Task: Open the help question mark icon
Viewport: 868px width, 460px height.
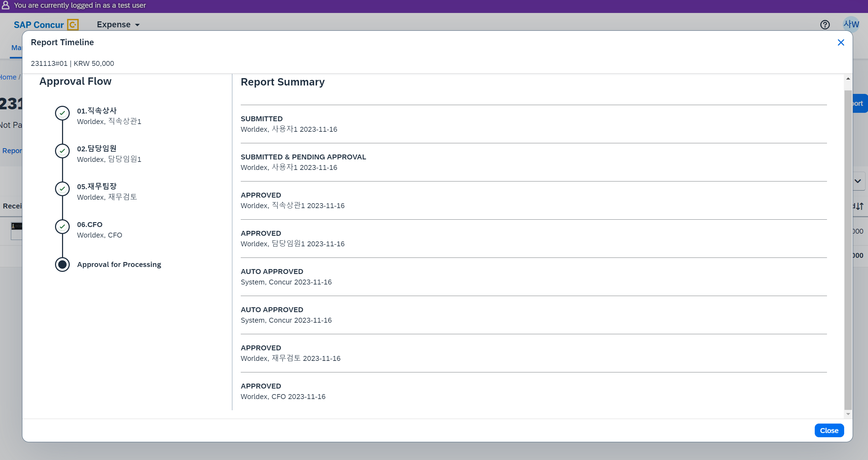Action: (x=825, y=25)
